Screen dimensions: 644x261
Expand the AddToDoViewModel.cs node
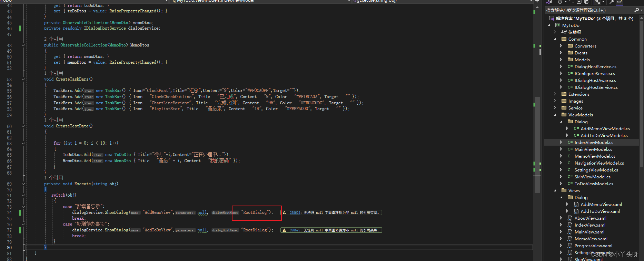pos(567,135)
